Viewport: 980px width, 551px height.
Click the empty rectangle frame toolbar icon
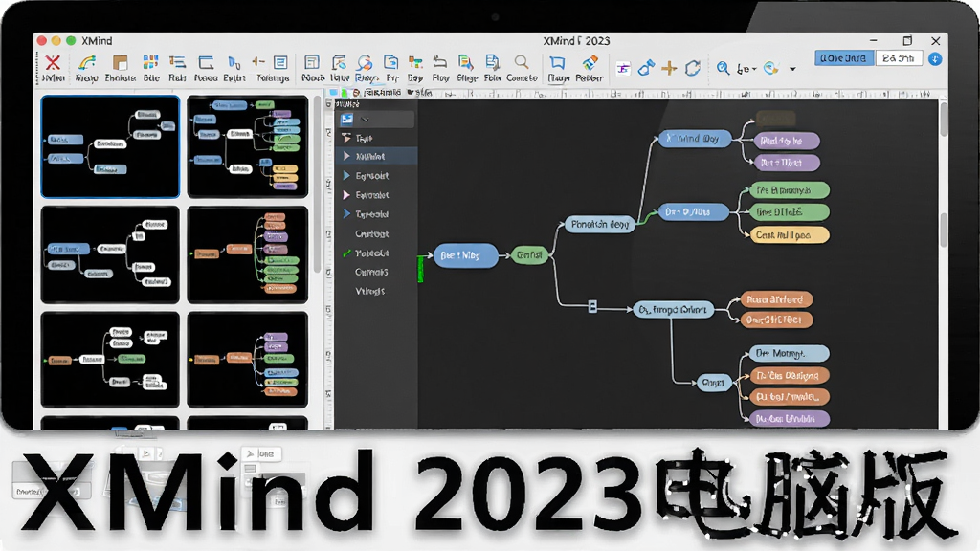[x=206, y=62]
